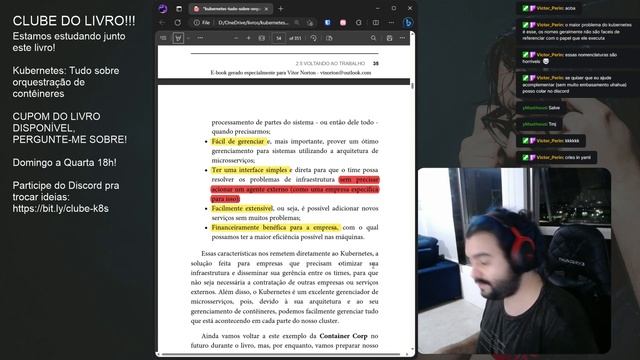Viewport: 640px width, 360px height.
Task: Search within the PDF document
Action: [373, 38]
